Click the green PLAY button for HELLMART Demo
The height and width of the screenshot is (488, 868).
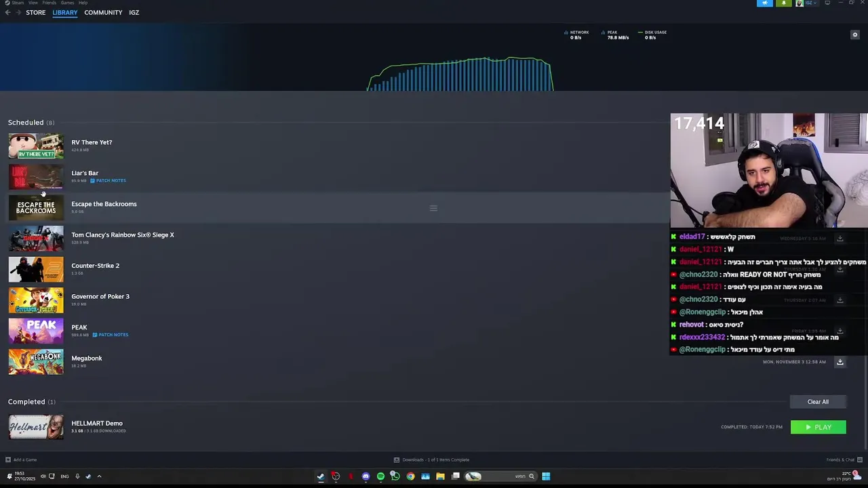click(x=818, y=427)
